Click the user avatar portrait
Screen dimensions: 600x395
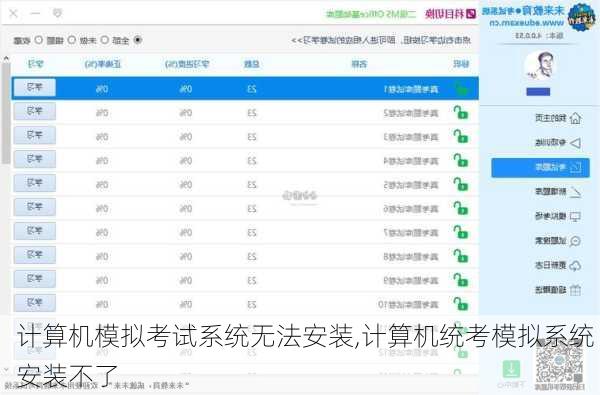tap(540, 65)
